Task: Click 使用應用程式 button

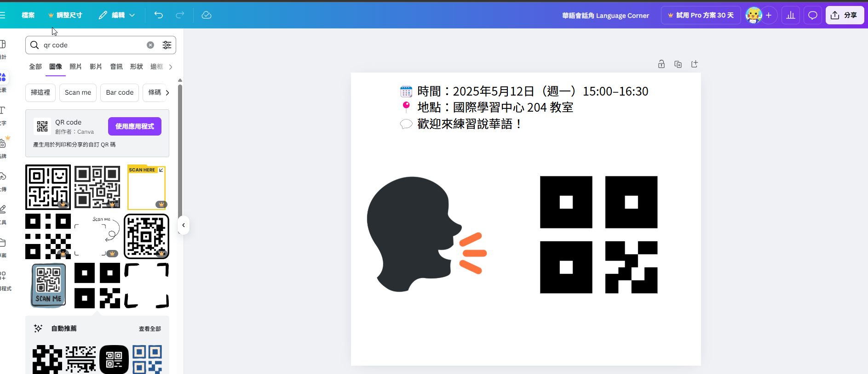Action: click(135, 126)
